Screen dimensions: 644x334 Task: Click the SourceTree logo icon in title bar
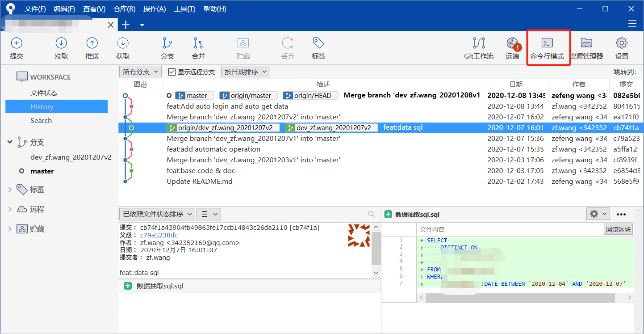10,9
